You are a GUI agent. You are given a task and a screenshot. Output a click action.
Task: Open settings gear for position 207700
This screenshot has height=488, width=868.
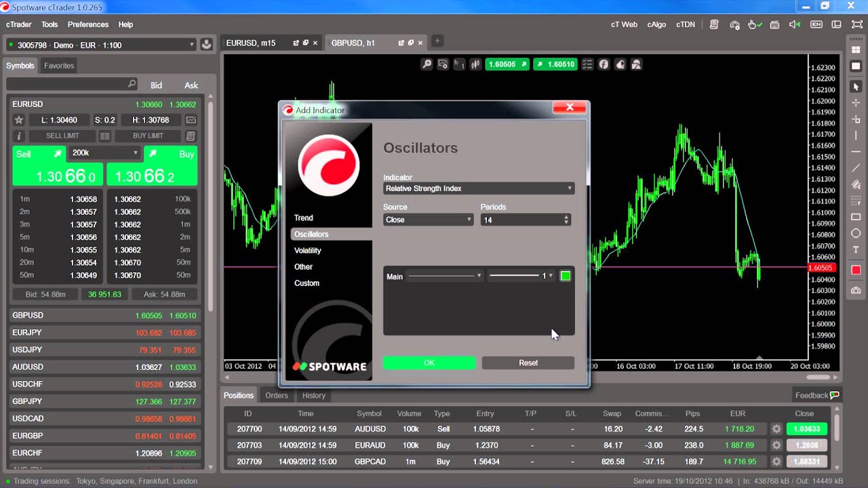coord(776,429)
